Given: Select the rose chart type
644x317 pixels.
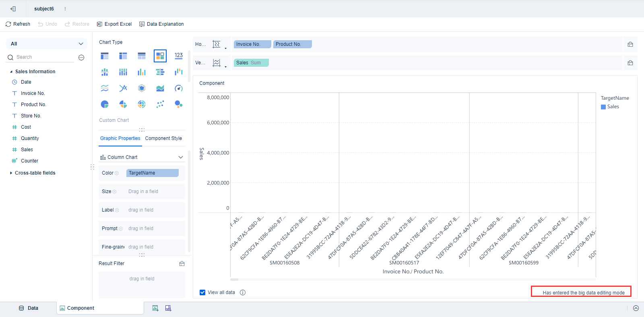Looking at the screenshot, I should pos(123,104).
